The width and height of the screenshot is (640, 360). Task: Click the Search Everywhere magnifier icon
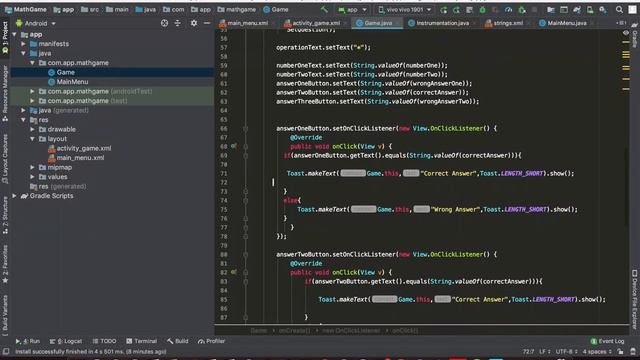tap(619, 9)
